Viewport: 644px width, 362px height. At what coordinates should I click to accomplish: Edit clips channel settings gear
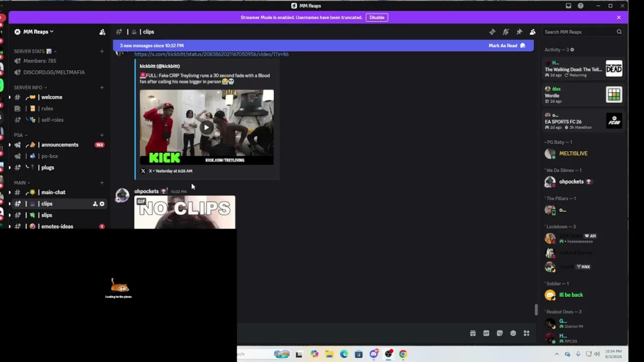[x=102, y=204]
